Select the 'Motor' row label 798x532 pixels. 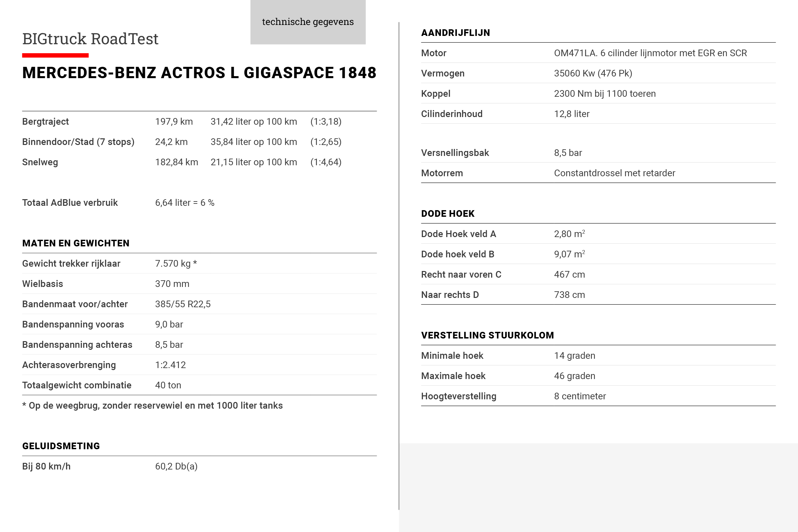(x=434, y=53)
